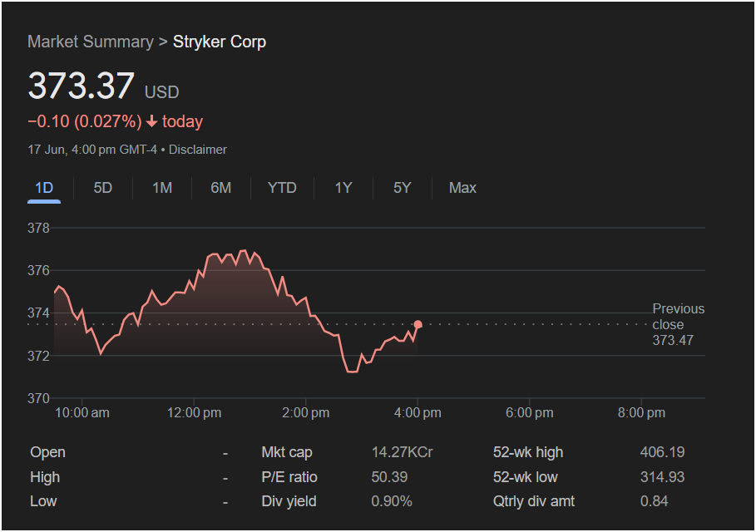Click the Div yield value 0.90%

point(392,501)
